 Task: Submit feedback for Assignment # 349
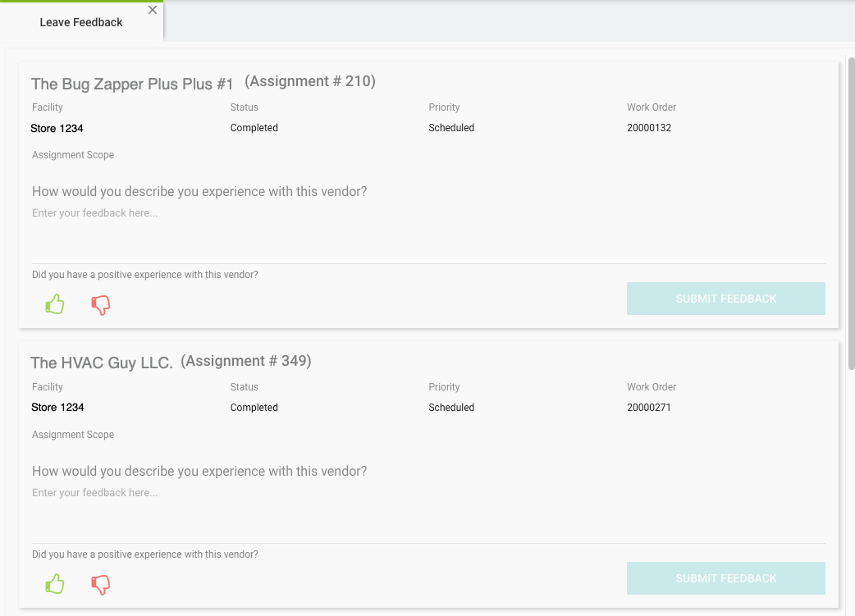(725, 578)
